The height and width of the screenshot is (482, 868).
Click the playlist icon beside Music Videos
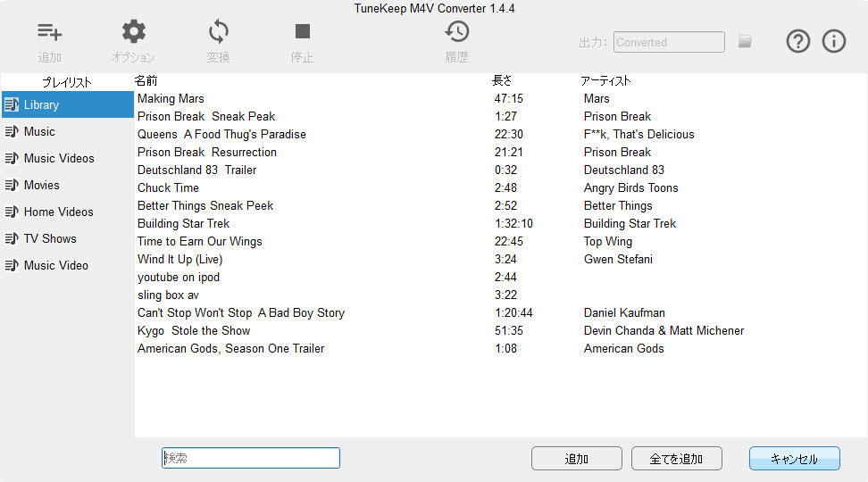(x=12, y=158)
